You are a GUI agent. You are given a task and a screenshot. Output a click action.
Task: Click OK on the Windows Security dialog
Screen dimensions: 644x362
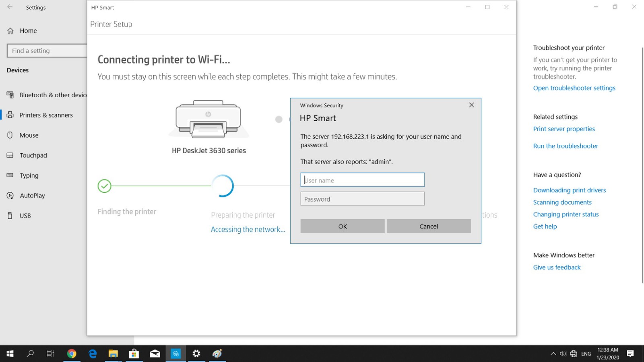[342, 226]
